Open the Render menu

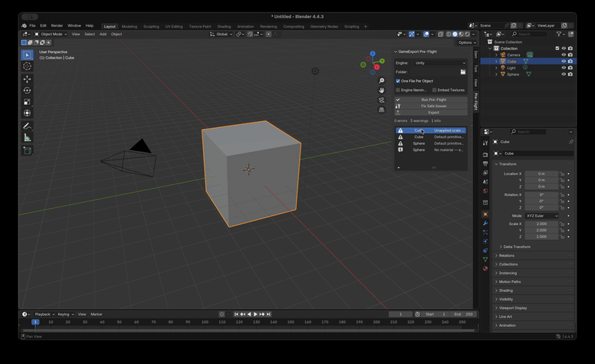tap(57, 26)
